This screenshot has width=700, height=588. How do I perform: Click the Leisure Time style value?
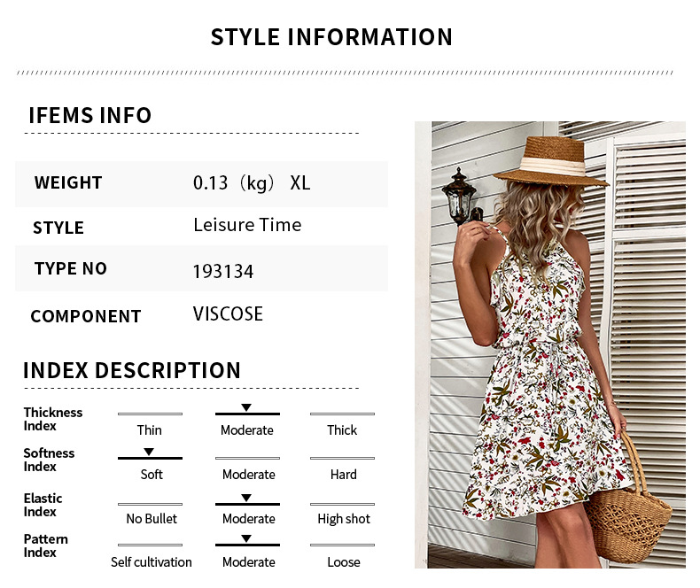click(247, 225)
